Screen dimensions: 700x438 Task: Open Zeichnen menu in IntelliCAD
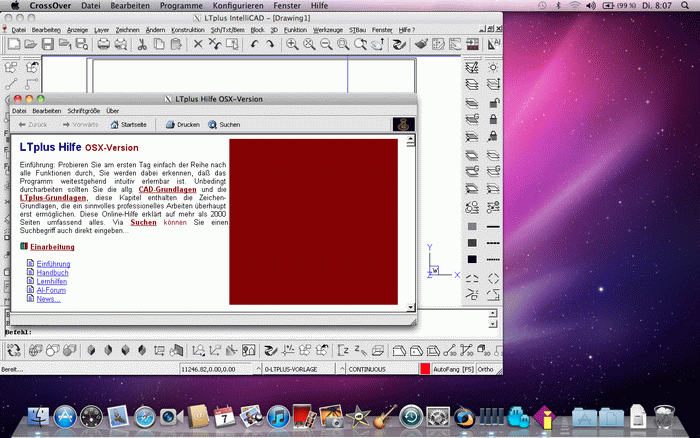coord(127,30)
